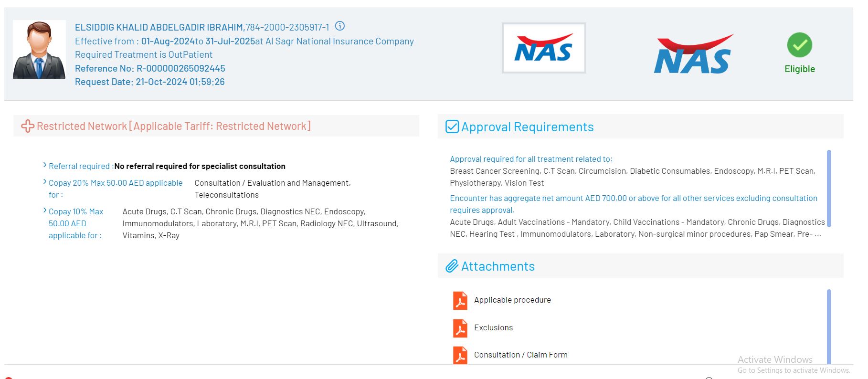The height and width of the screenshot is (379, 868).
Task: Click the Restricted Network section header
Action: (174, 126)
